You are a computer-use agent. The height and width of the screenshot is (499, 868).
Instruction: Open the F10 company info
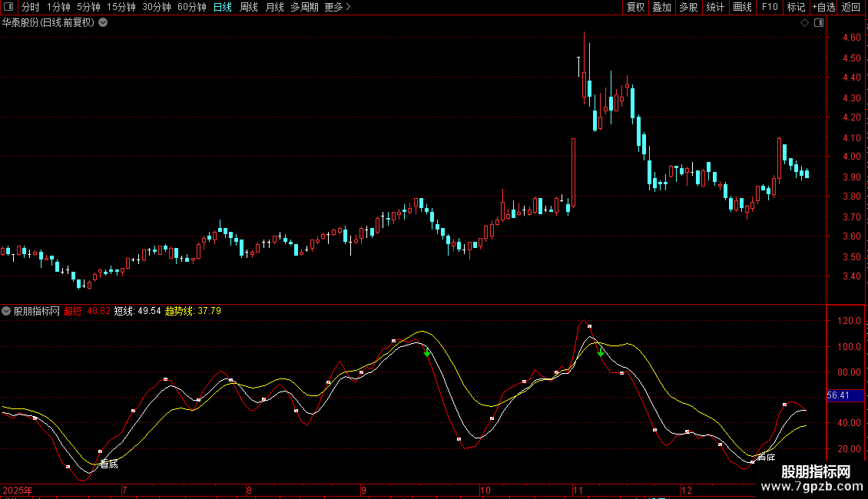(x=770, y=7)
